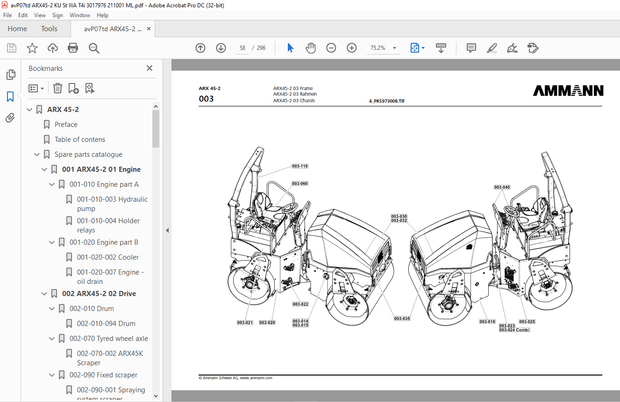Print the document with printer icon

coord(73,48)
